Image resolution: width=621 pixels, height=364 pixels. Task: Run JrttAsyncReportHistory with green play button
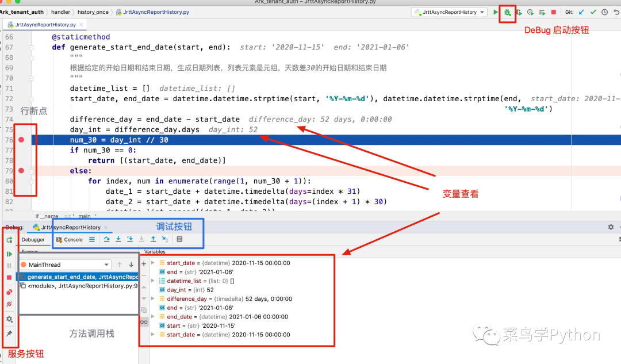click(496, 12)
